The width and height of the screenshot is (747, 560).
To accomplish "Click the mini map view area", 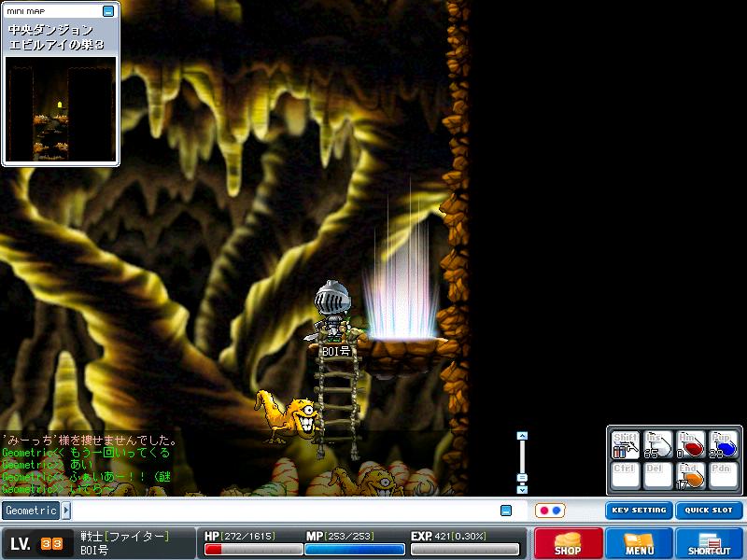I will pos(61,109).
